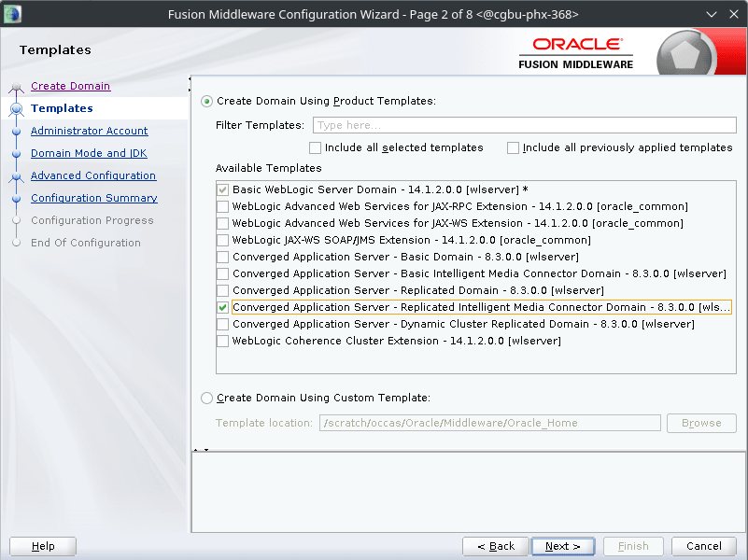This screenshot has width=748, height=560.
Task: Click the Administrator Account step bullet
Action: (x=17, y=131)
